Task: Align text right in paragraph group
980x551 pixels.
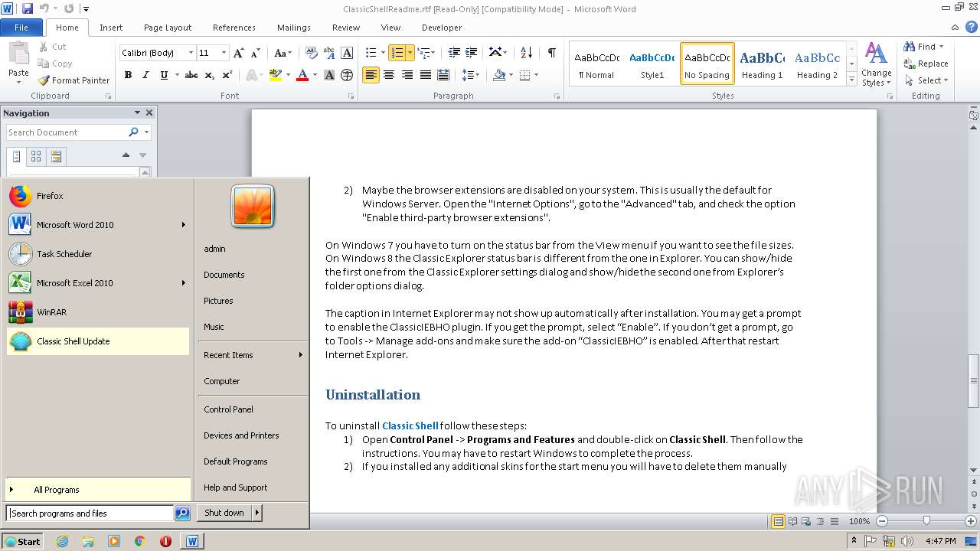Action: click(407, 75)
